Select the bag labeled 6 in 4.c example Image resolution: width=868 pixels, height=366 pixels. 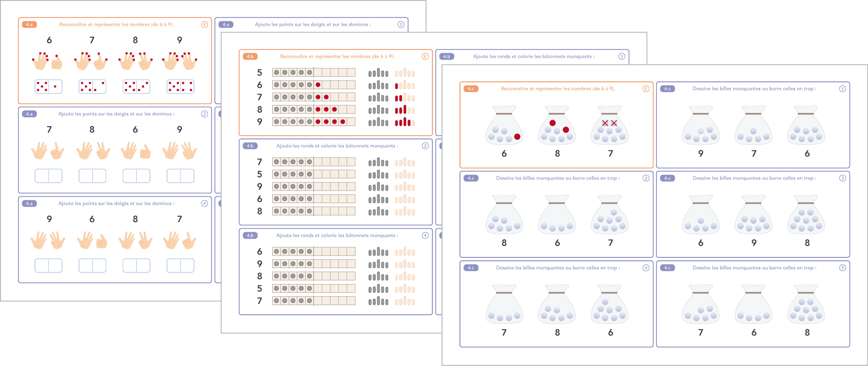[504, 126]
